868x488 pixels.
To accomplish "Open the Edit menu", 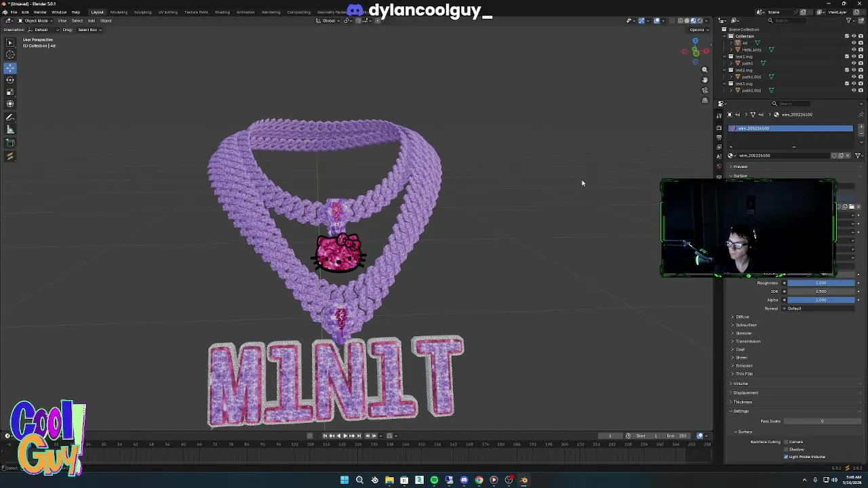I will pyautogui.click(x=25, y=12).
